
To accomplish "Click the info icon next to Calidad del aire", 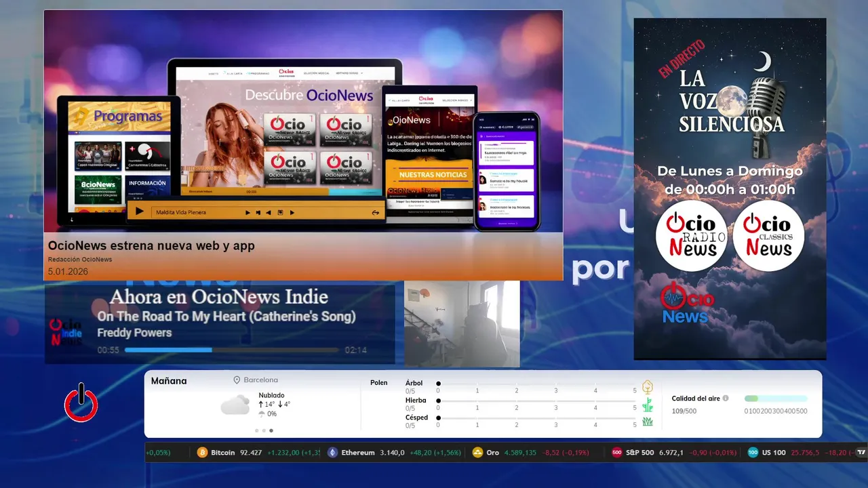I will (x=726, y=399).
